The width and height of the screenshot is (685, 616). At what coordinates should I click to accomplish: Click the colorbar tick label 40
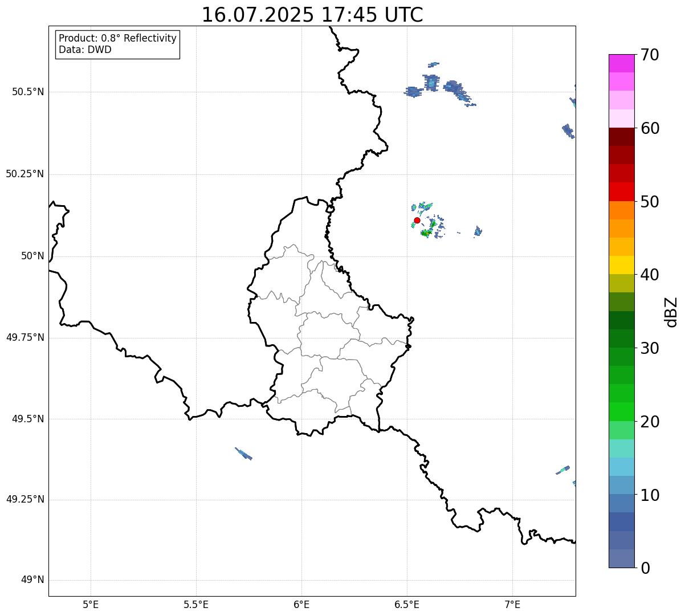tap(650, 275)
